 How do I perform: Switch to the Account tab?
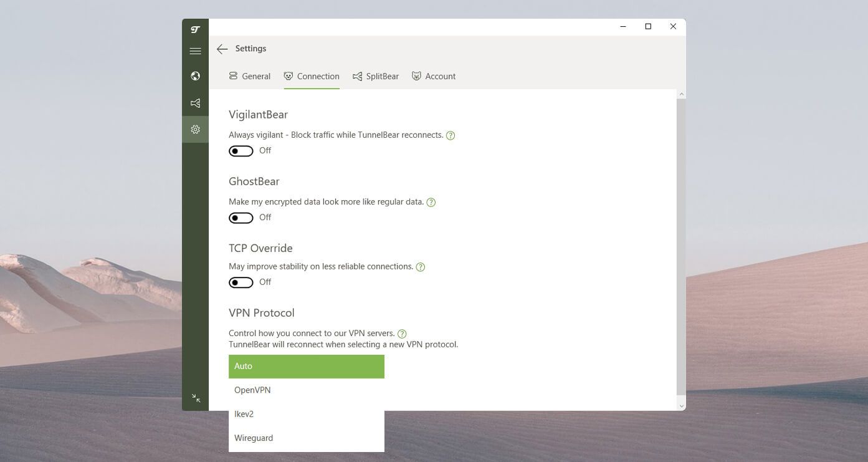point(434,76)
